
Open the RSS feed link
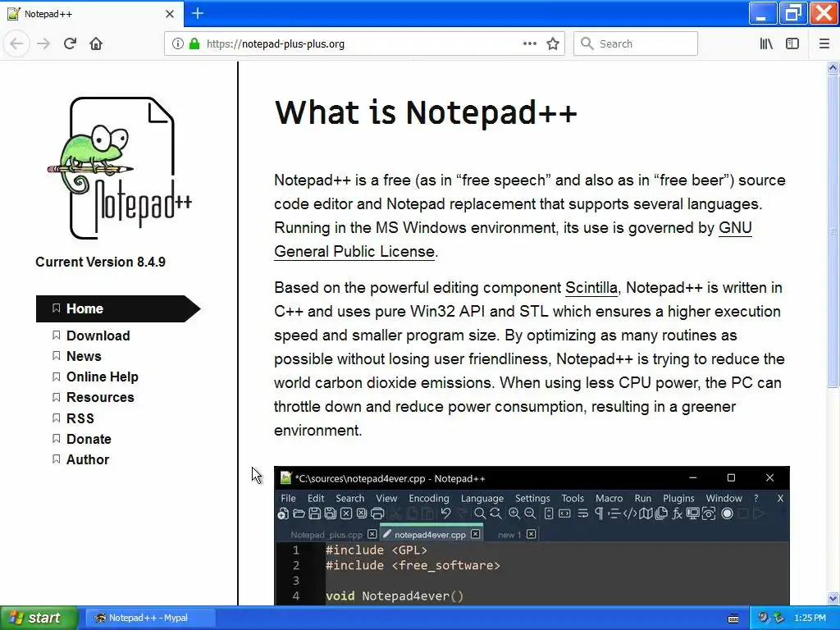pyautogui.click(x=80, y=418)
